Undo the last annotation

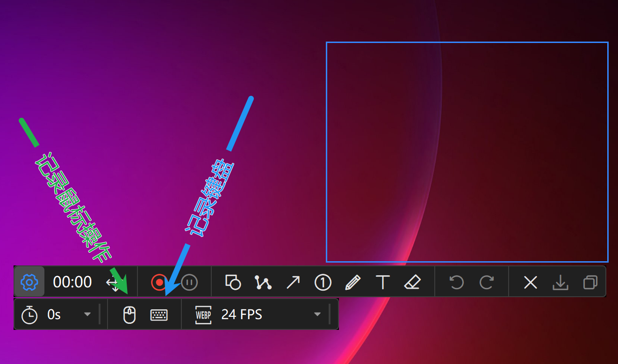tap(456, 282)
